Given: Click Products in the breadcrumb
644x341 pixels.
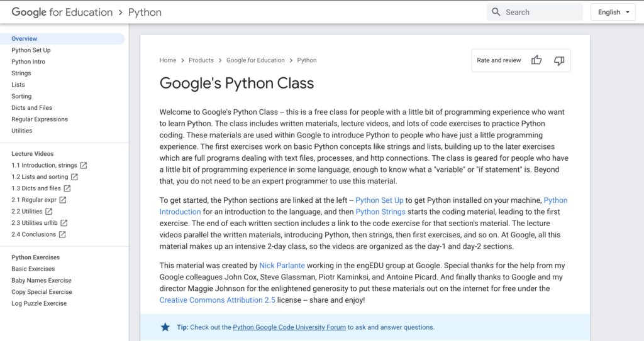Looking at the screenshot, I should tap(201, 60).
